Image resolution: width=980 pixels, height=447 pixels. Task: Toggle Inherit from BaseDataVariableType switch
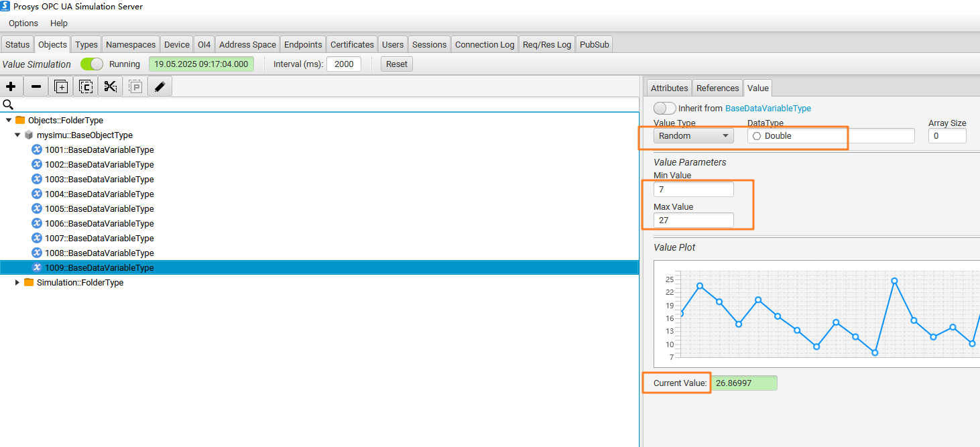pos(664,108)
